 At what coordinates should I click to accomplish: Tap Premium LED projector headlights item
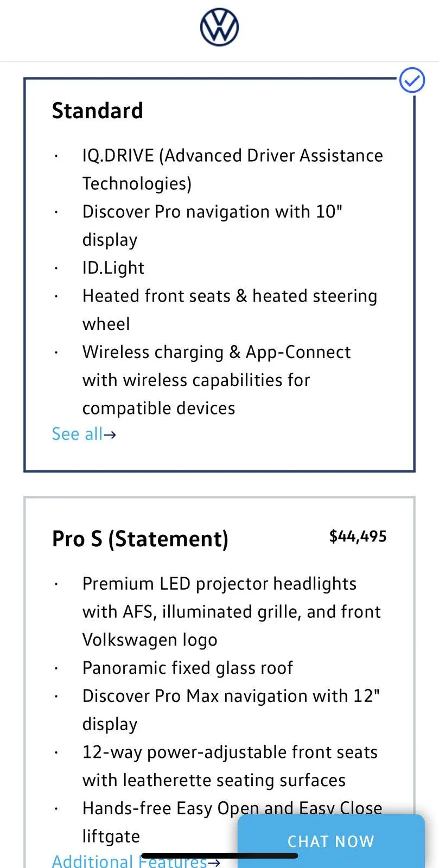click(232, 611)
